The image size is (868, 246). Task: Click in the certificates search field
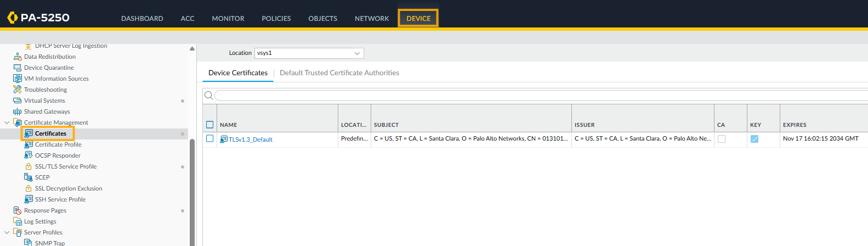pyautogui.click(x=540, y=96)
